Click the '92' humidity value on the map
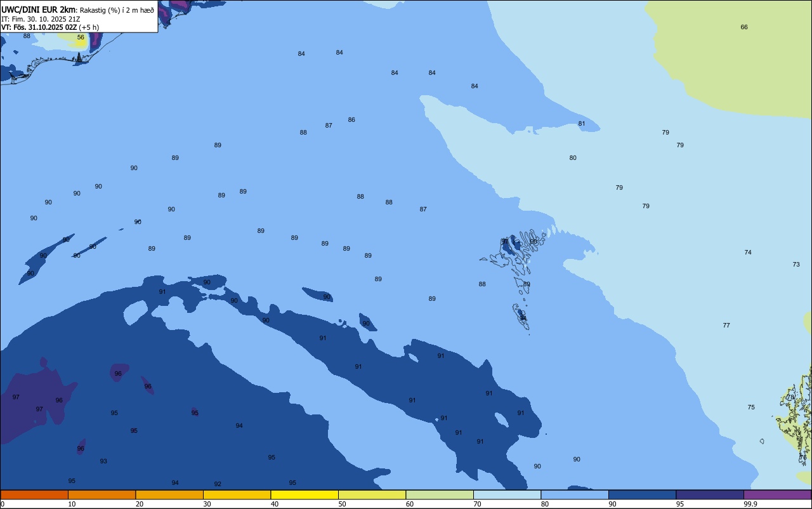 [218, 484]
